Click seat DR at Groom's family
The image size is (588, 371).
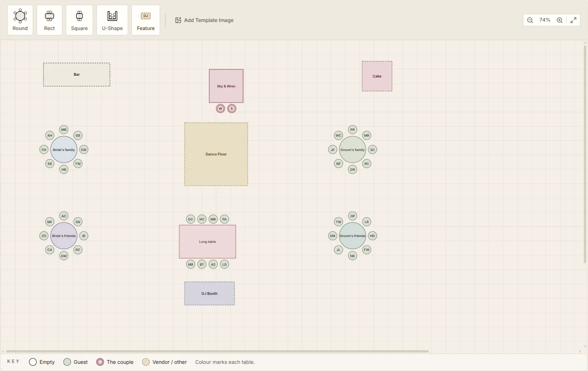353,169
